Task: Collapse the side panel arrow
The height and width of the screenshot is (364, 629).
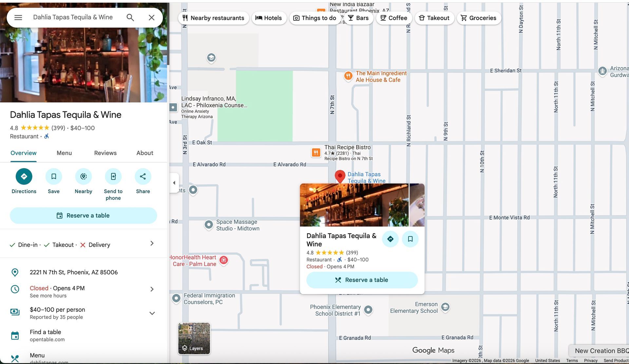Action: 174,183
